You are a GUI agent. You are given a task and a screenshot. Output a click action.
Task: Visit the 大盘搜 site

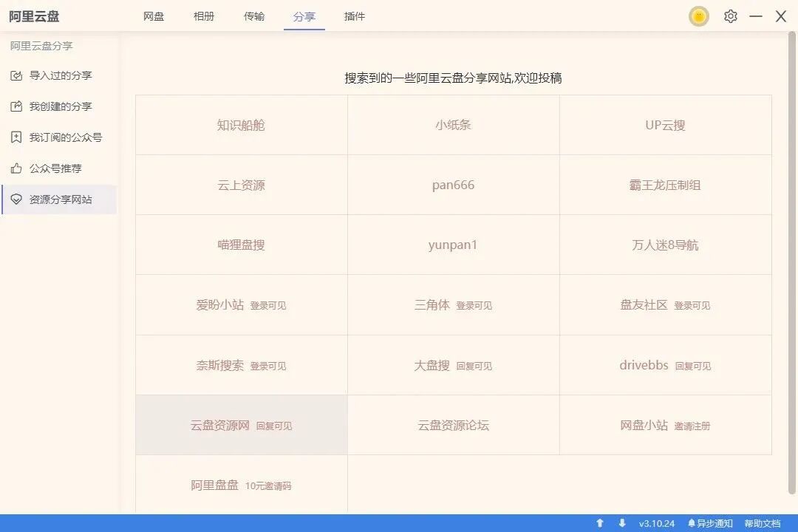pos(454,365)
